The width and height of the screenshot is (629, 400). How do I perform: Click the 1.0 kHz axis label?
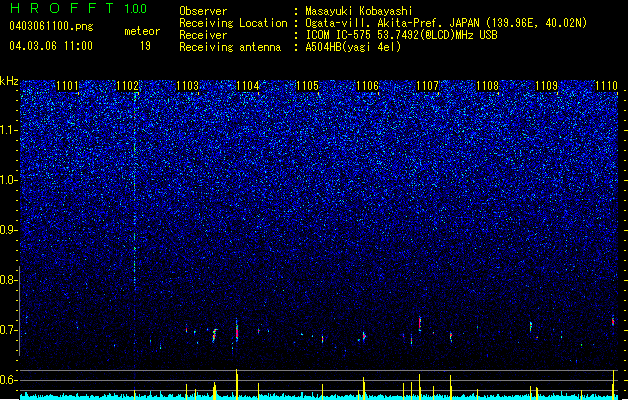pyautogui.click(x=9, y=180)
